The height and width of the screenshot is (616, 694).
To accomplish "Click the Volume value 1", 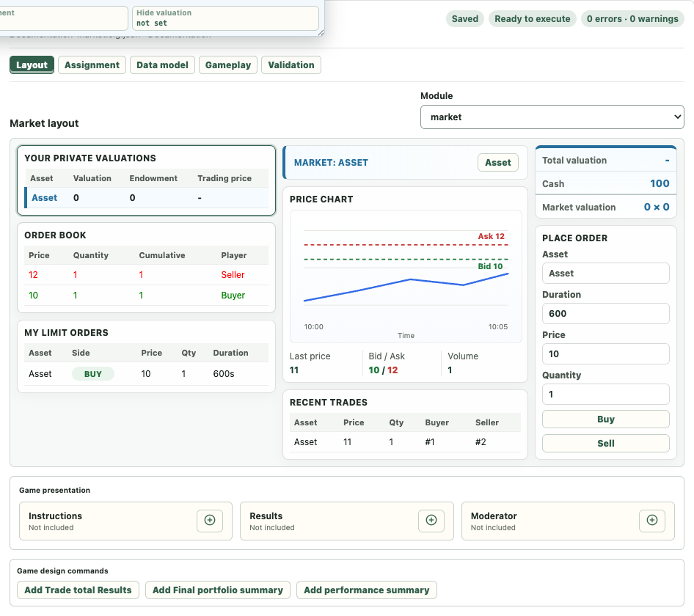I will click(x=450, y=370).
